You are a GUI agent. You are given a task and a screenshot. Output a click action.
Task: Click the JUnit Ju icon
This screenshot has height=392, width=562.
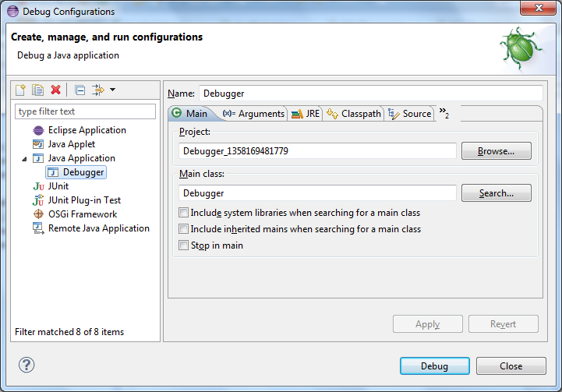(38, 186)
